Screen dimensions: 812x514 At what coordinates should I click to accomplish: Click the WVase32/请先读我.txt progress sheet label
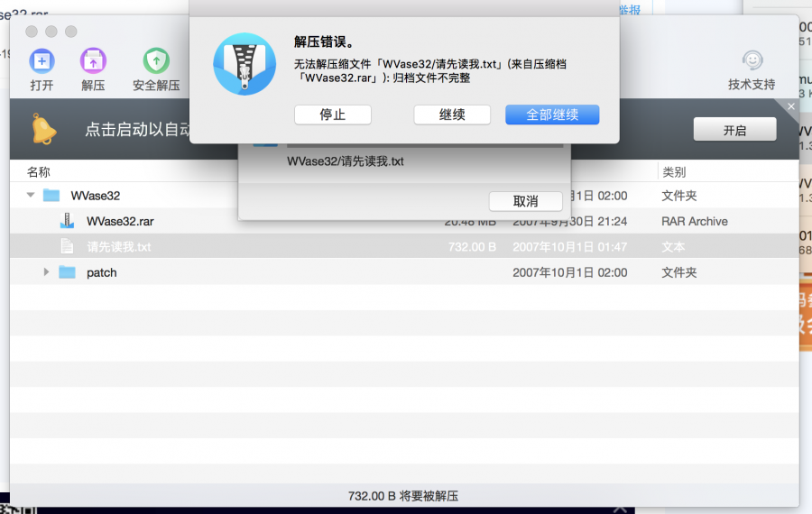(346, 161)
